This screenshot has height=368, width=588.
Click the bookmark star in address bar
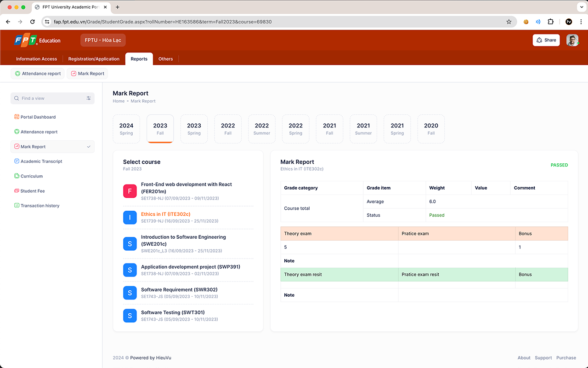click(509, 22)
